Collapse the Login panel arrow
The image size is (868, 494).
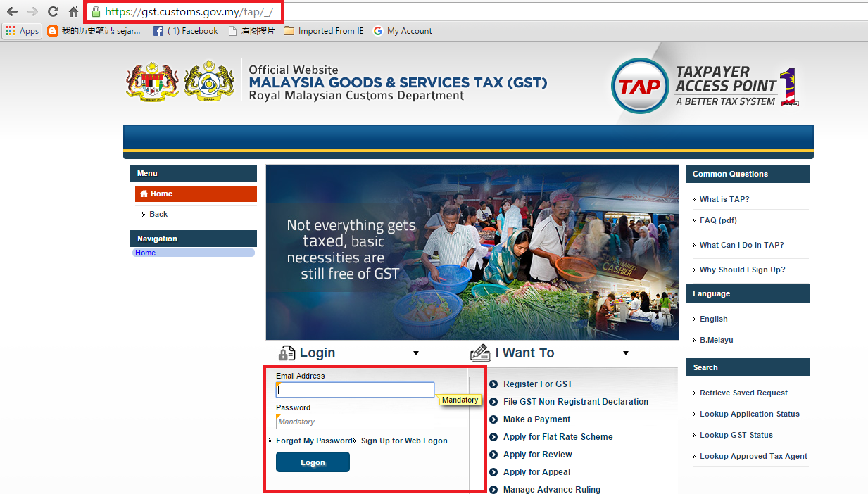pyautogui.click(x=415, y=353)
